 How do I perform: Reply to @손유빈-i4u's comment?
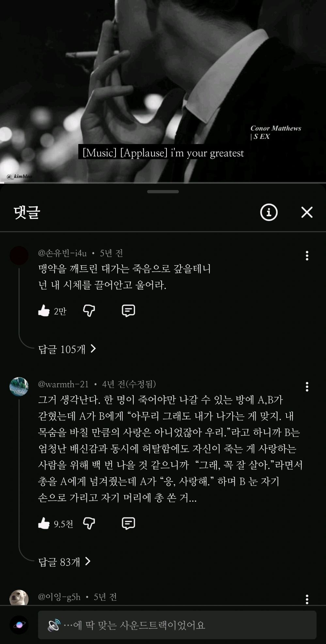pos(128,311)
